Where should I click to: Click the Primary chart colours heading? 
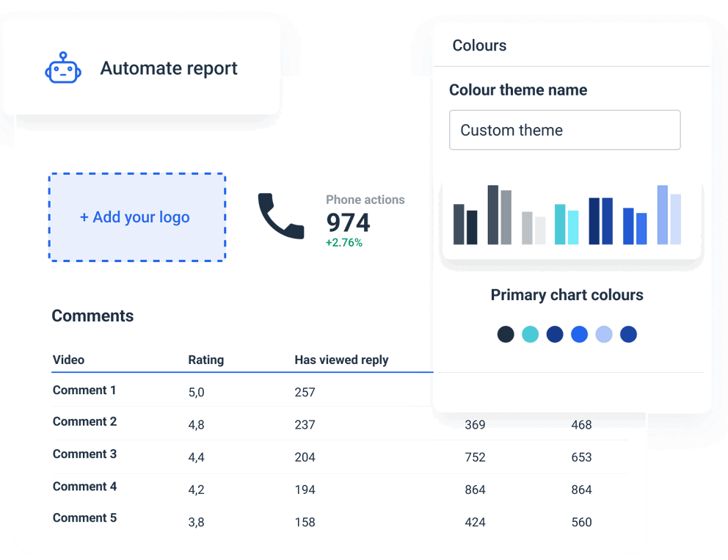click(x=567, y=295)
